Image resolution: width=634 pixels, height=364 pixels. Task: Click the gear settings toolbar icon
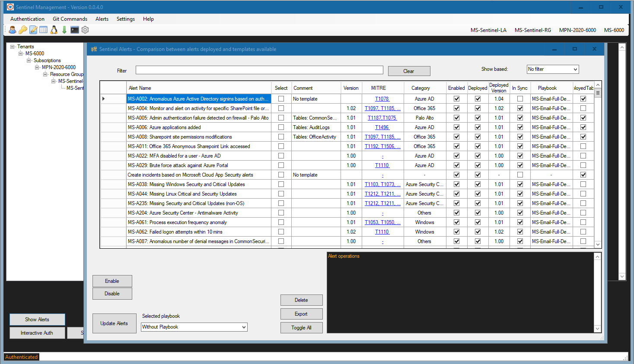click(85, 30)
